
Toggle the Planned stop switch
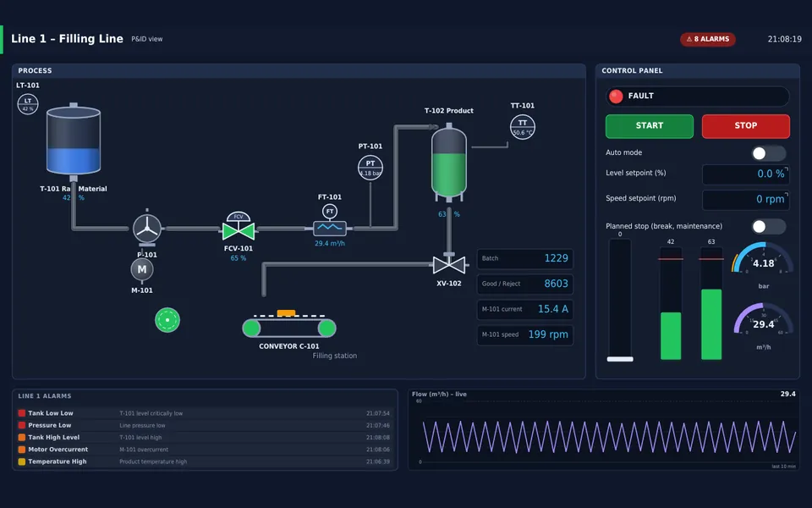(769, 227)
